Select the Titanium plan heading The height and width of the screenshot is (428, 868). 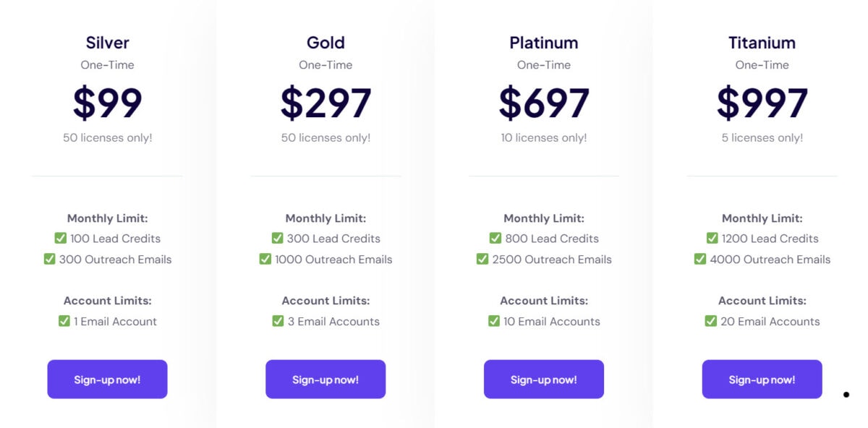[762, 42]
